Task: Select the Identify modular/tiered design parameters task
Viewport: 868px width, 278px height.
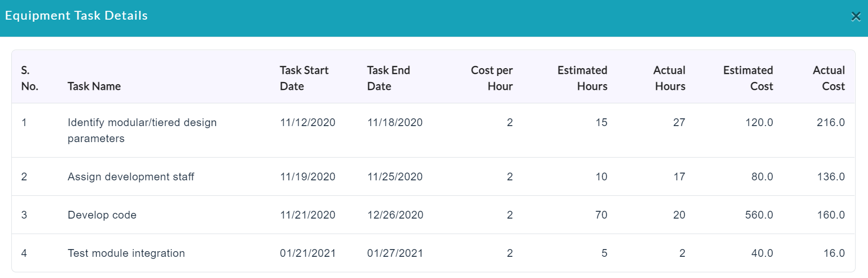Action: click(x=142, y=130)
